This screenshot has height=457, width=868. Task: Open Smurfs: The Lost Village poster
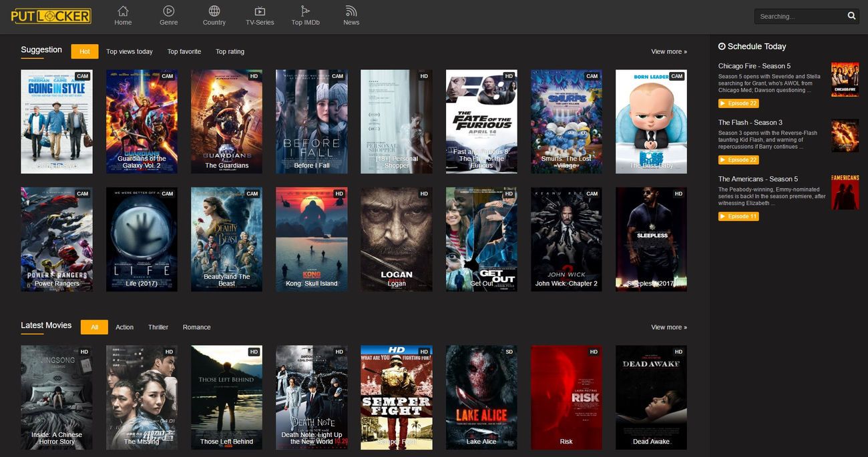tap(566, 121)
